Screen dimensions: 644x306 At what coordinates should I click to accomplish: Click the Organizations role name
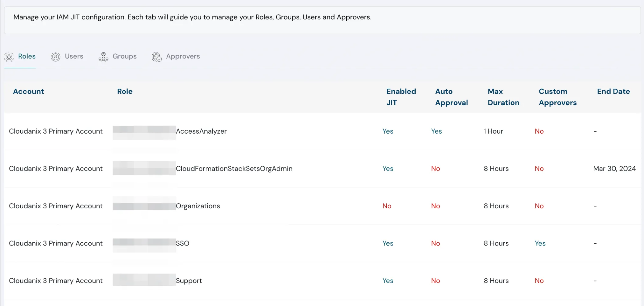[x=198, y=206]
